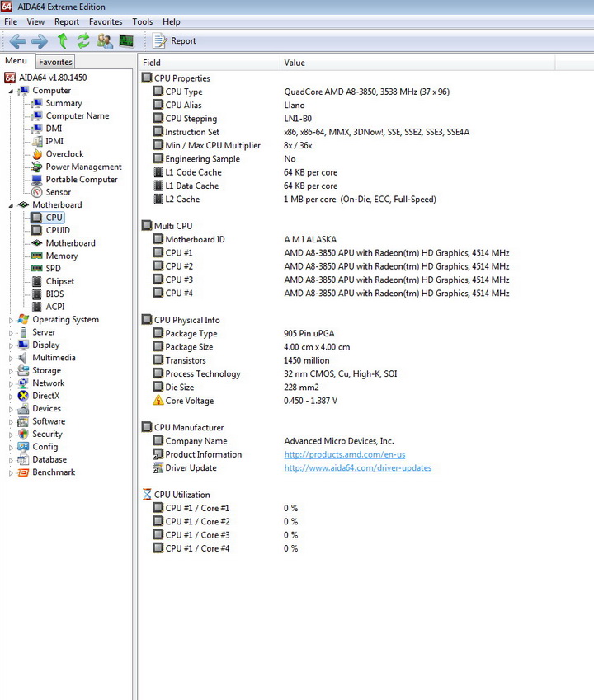The image size is (594, 700).
Task: Select Portable Computer tree item
Action: pos(82,180)
